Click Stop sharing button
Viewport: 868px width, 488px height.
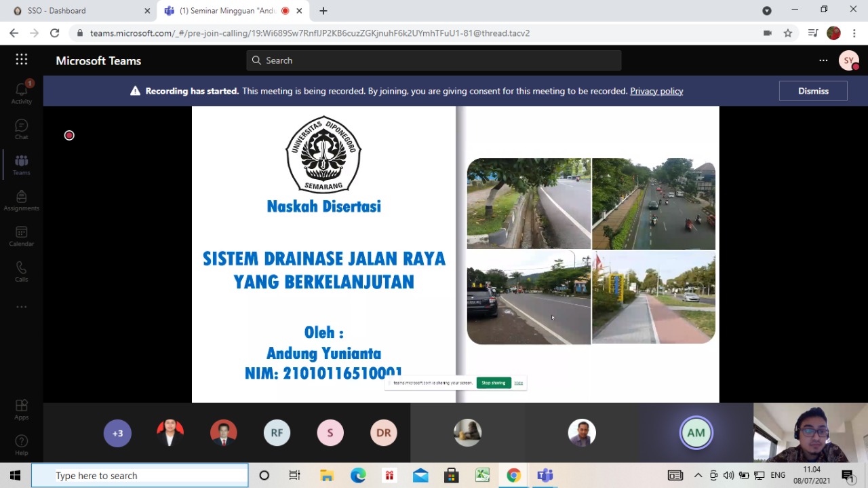click(x=493, y=383)
